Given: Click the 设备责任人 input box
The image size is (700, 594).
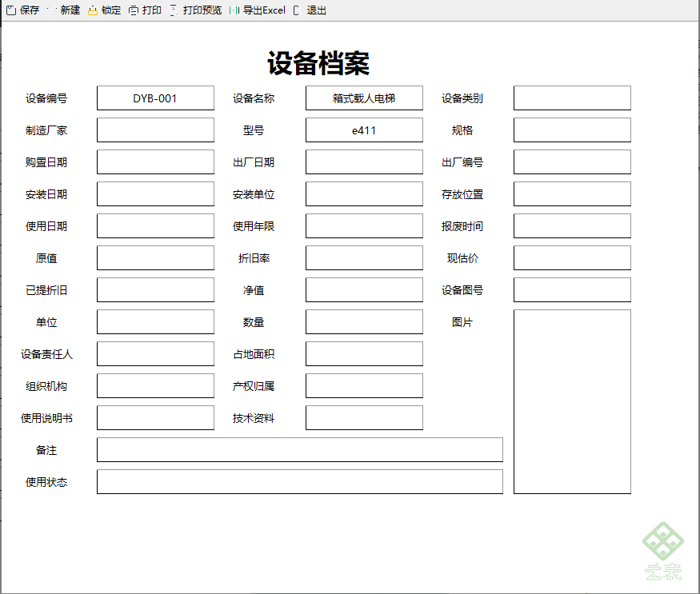Looking at the screenshot, I should 155,354.
